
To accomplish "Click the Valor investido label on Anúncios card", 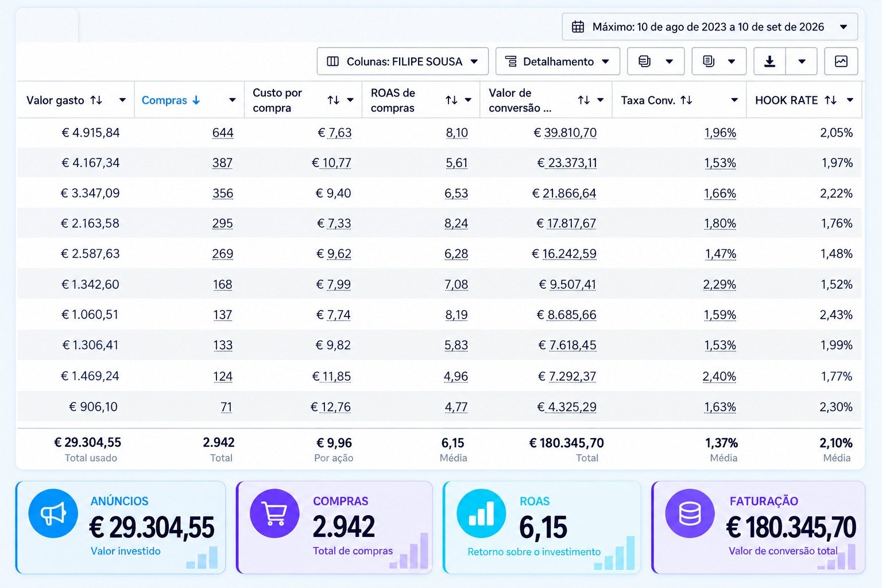I will click(126, 551).
